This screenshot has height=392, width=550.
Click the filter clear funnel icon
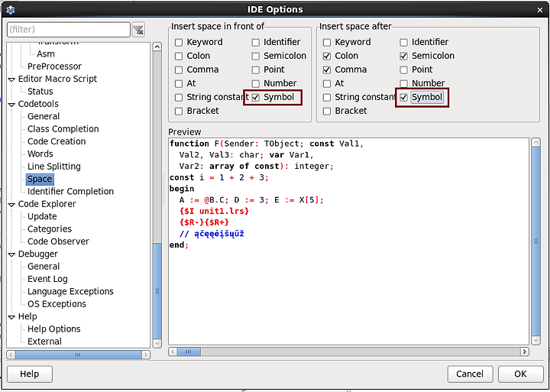tap(138, 30)
